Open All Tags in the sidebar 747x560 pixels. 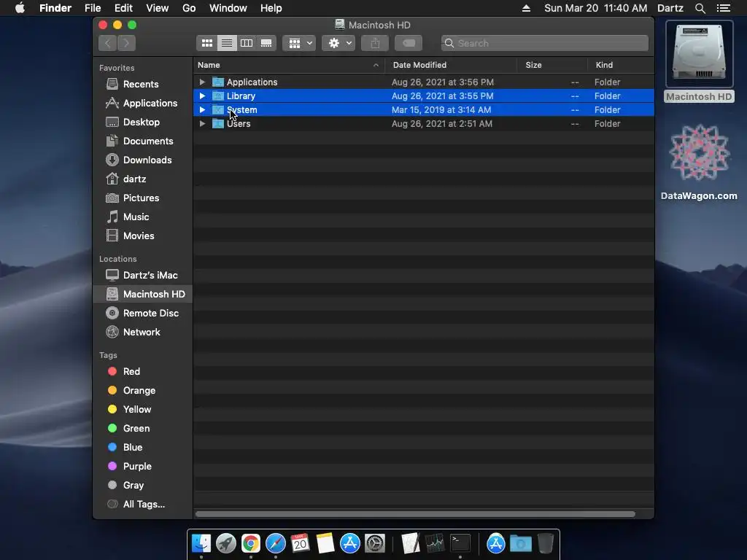pos(142,505)
